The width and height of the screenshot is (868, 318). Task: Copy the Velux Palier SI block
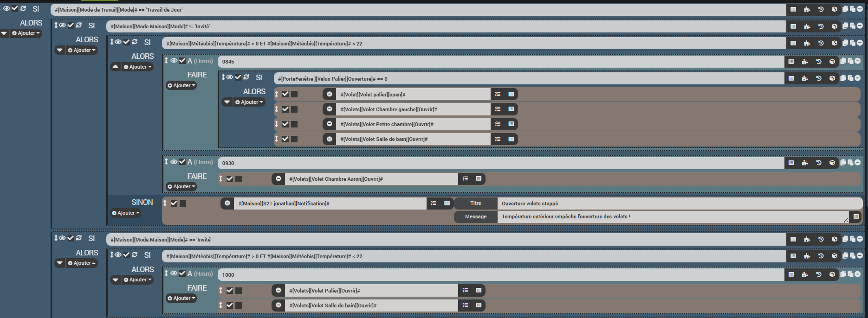click(x=843, y=78)
